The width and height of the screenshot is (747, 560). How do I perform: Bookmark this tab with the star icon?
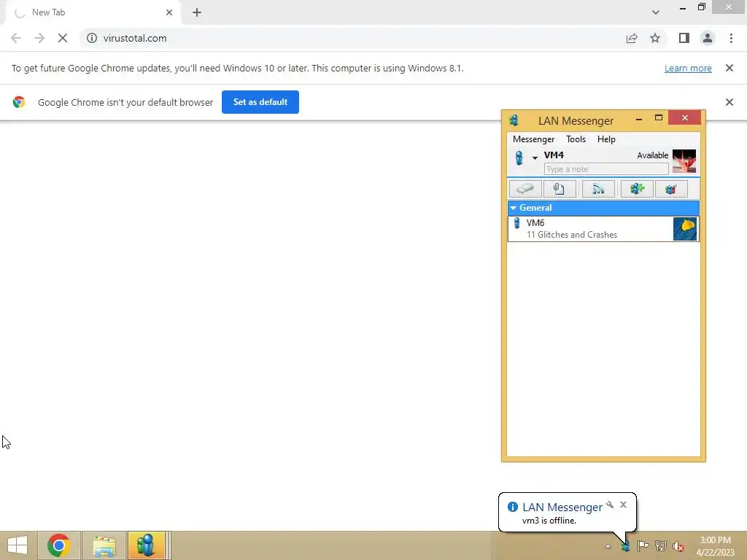(655, 38)
